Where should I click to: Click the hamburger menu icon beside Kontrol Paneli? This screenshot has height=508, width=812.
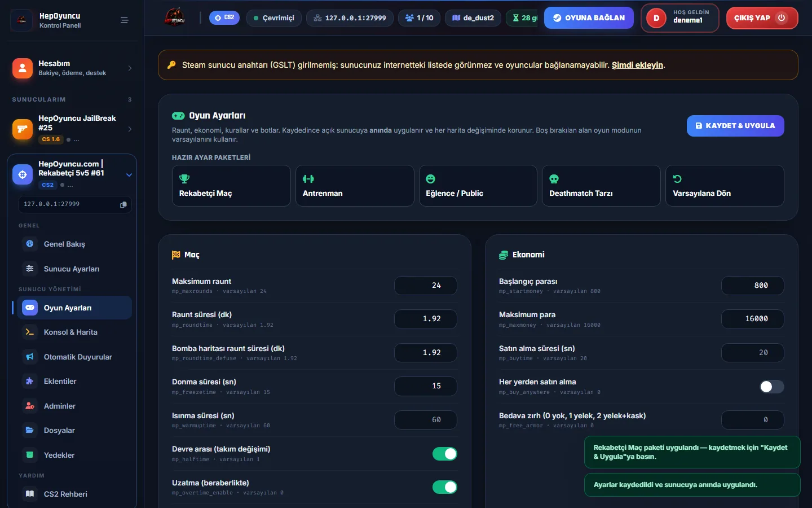tap(125, 20)
